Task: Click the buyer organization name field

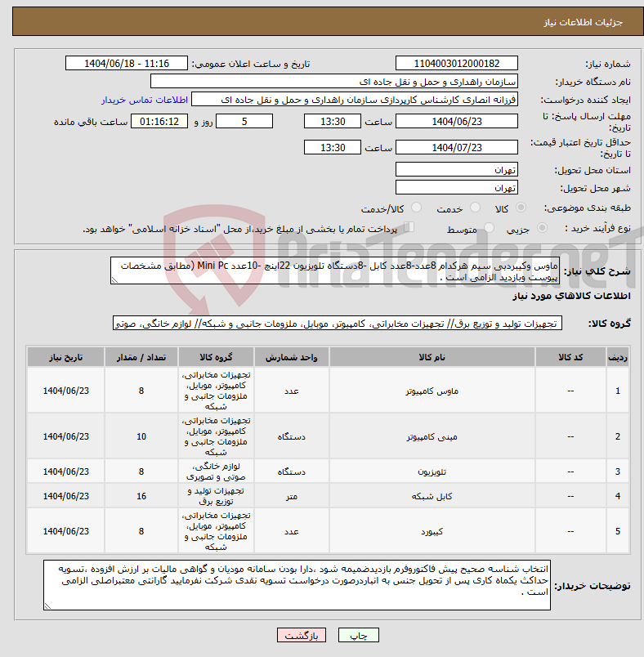Action: click(334, 81)
